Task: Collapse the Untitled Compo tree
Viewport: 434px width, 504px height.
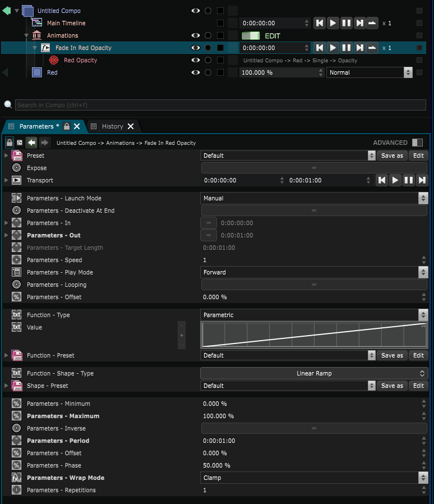Action: pos(17,11)
